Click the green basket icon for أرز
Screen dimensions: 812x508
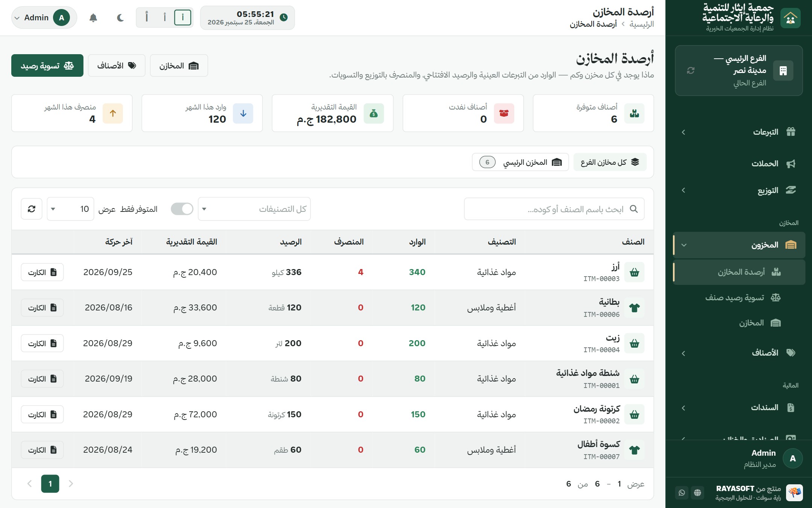(635, 272)
